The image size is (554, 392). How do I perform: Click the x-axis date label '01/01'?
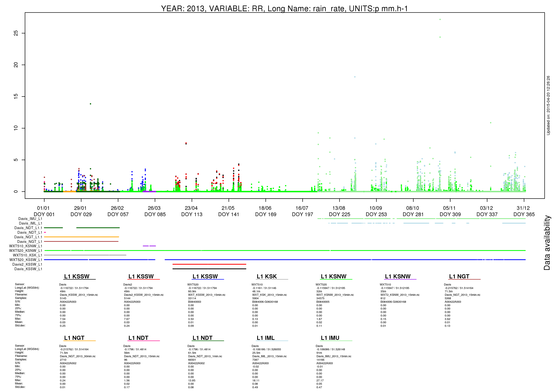click(x=43, y=208)
